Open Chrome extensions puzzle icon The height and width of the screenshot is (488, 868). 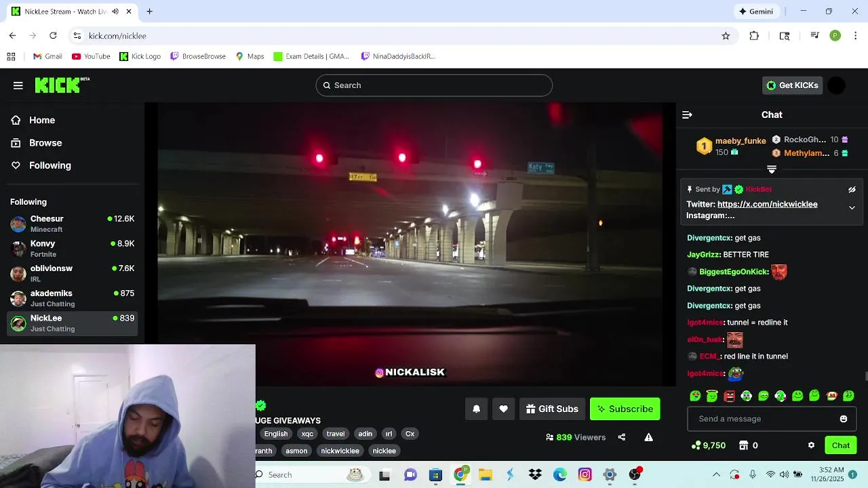[x=754, y=36]
